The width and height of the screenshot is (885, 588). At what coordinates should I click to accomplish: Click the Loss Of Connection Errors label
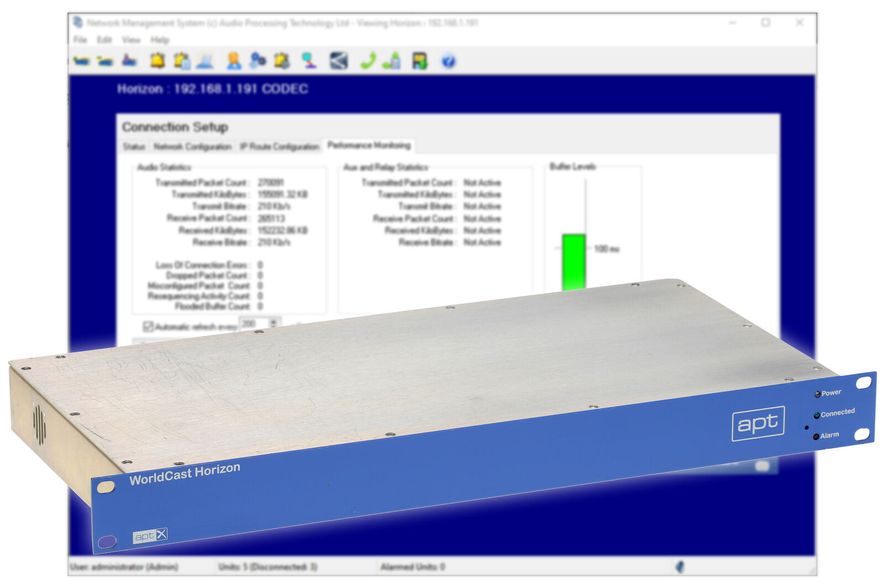(x=203, y=265)
